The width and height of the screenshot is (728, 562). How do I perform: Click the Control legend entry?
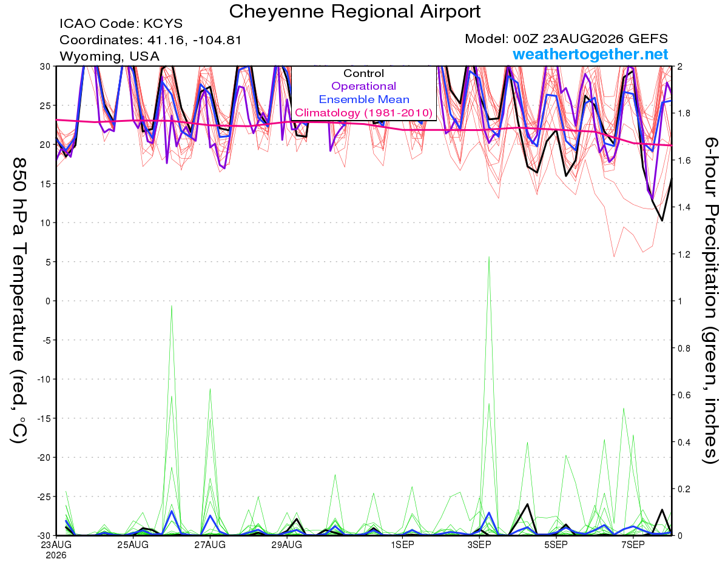[x=363, y=73]
